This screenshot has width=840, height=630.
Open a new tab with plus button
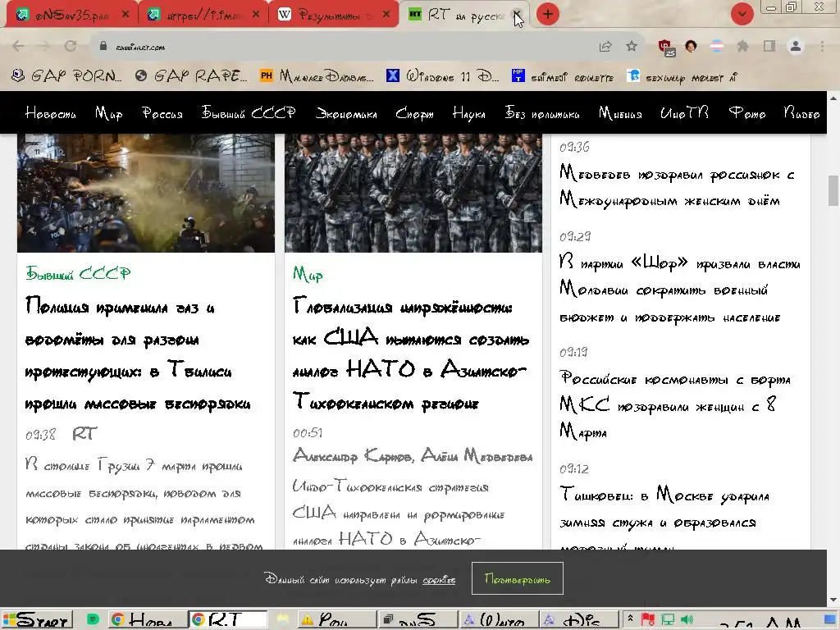(x=547, y=15)
